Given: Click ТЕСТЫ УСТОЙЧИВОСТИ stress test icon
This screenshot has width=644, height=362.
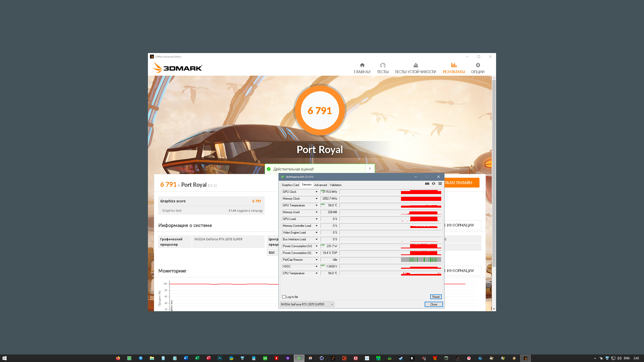Looking at the screenshot, I should tap(415, 65).
